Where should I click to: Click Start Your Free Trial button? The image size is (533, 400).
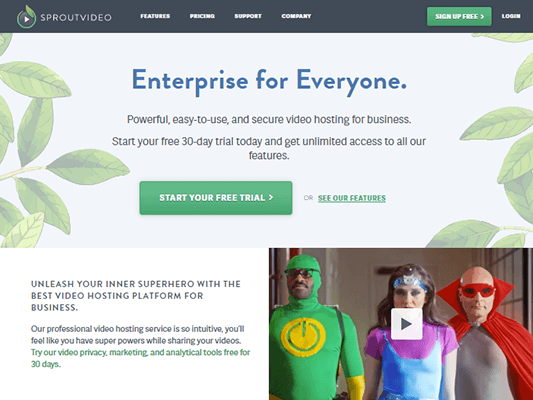[x=216, y=198]
